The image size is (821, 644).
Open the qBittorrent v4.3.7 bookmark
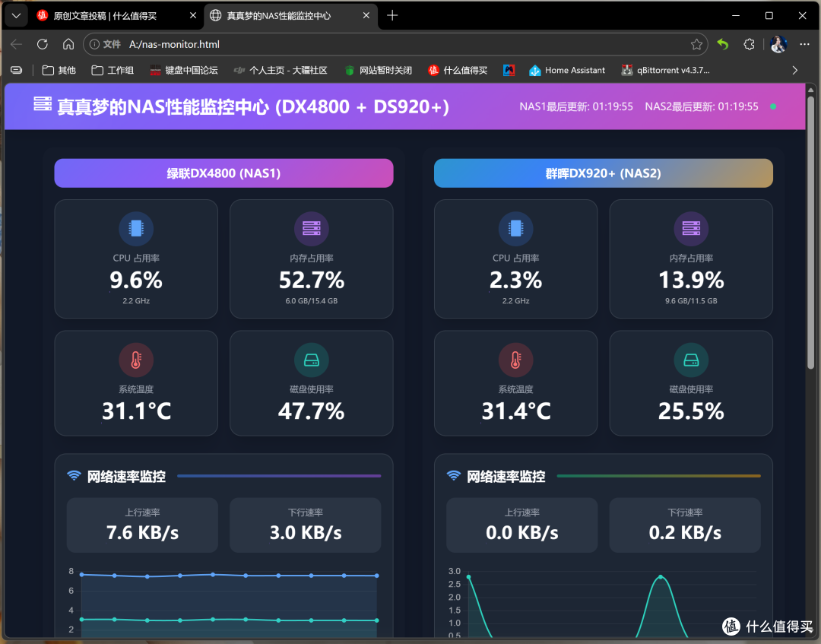[x=665, y=70]
